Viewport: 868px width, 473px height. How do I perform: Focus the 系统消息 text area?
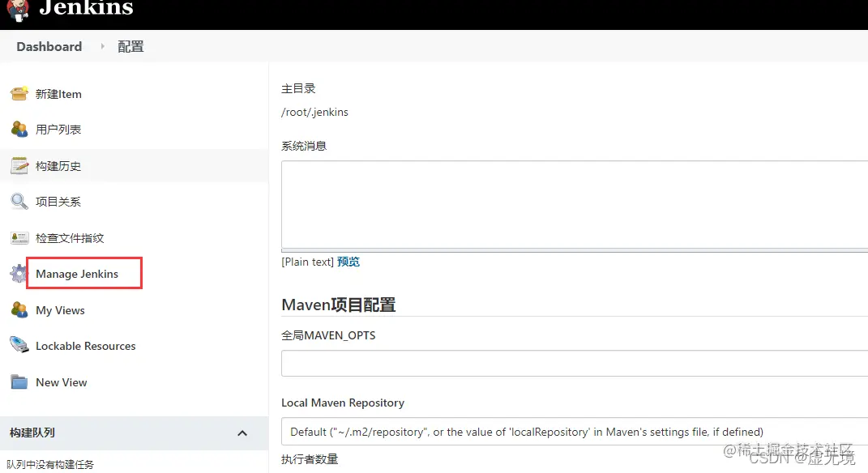coord(575,205)
